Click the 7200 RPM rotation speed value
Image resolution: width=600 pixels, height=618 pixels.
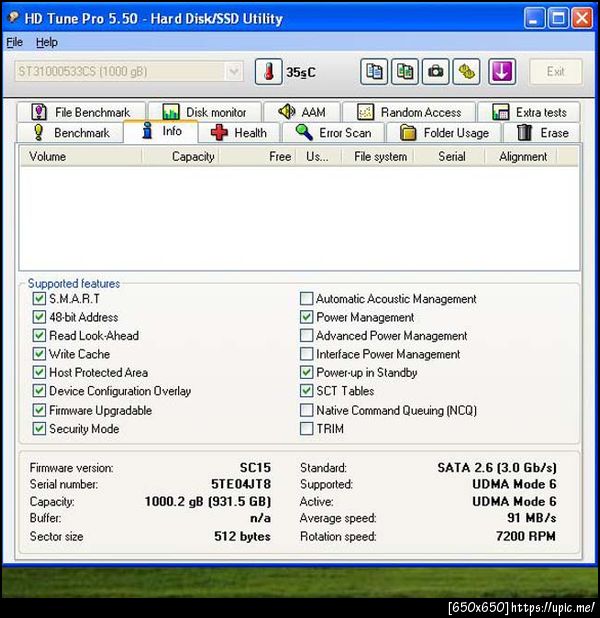point(526,536)
